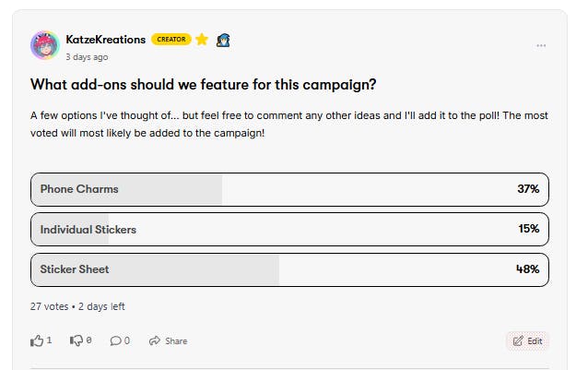
Task: Click the '3 days ago' timestamp
Action: 88,55
